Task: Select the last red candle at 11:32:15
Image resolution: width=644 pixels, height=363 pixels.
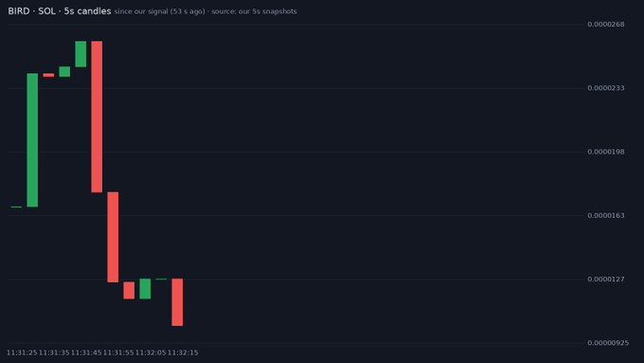Action: click(177, 302)
